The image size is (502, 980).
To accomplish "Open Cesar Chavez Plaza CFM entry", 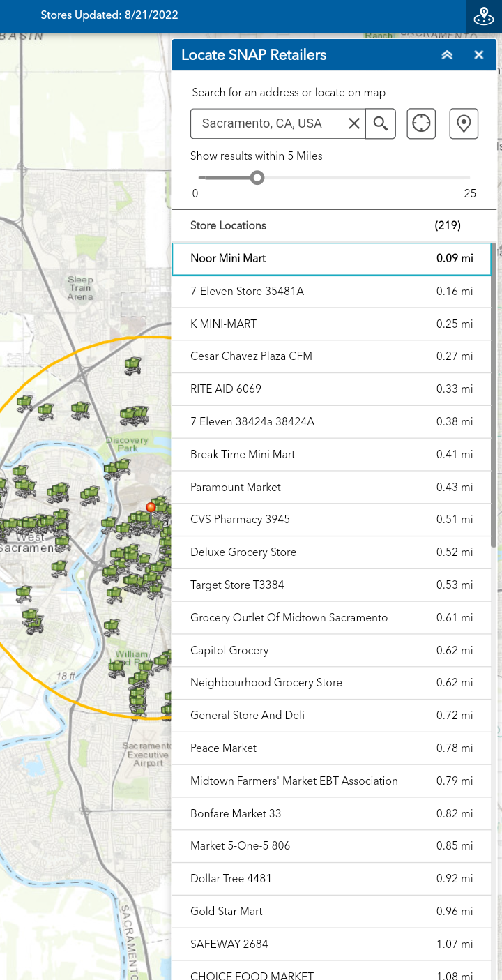I will click(332, 356).
